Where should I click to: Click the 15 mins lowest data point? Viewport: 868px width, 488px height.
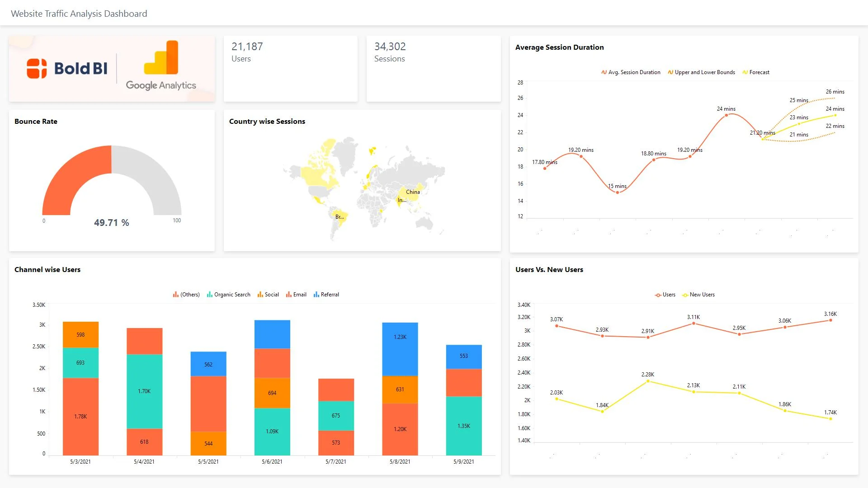coord(618,192)
